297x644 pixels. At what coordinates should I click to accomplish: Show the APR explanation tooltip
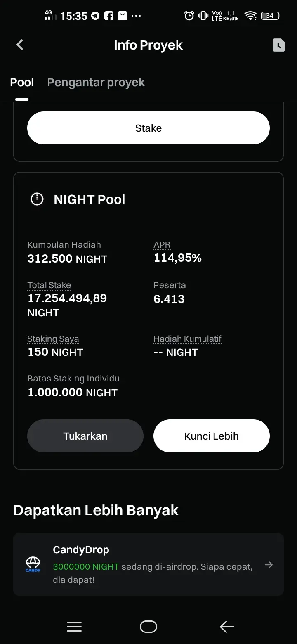[162, 245]
